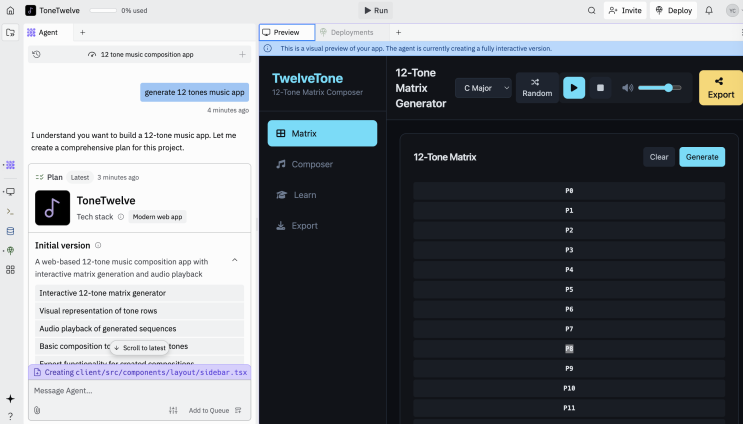Click the 'Modern web app' tag

pyautogui.click(x=157, y=217)
